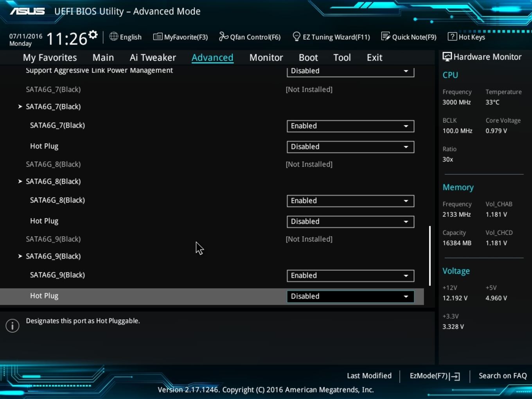The image size is (532, 399).
Task: Click the Hardware Monitor screen icon
Action: 447,57
